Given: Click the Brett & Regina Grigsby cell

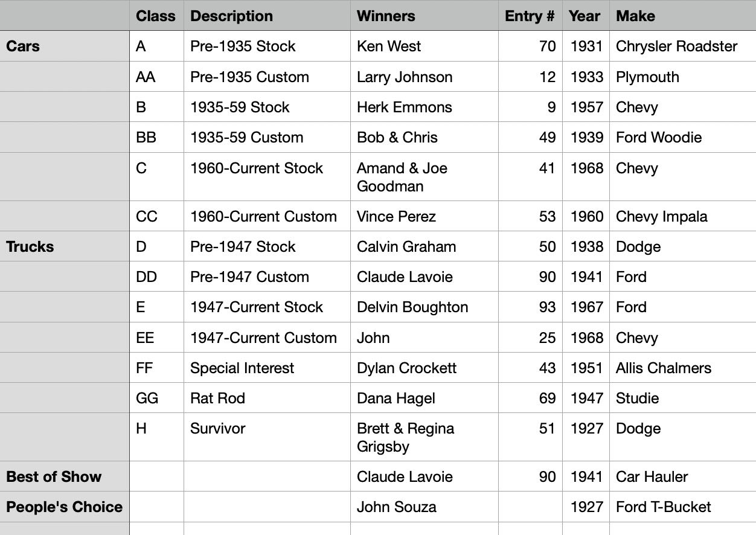Looking at the screenshot, I should pos(424,437).
